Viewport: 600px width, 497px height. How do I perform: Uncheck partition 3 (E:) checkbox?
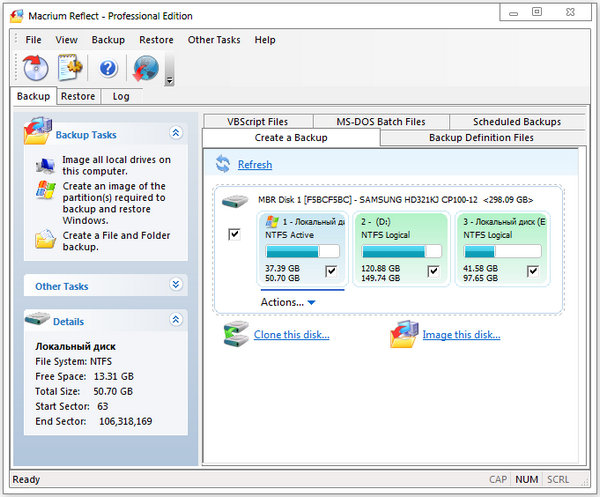click(533, 270)
